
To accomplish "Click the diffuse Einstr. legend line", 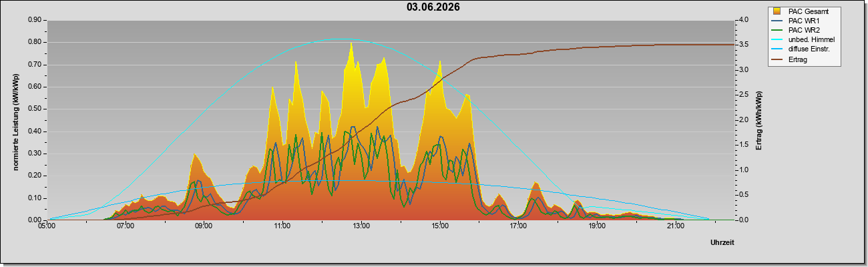I will (778, 49).
